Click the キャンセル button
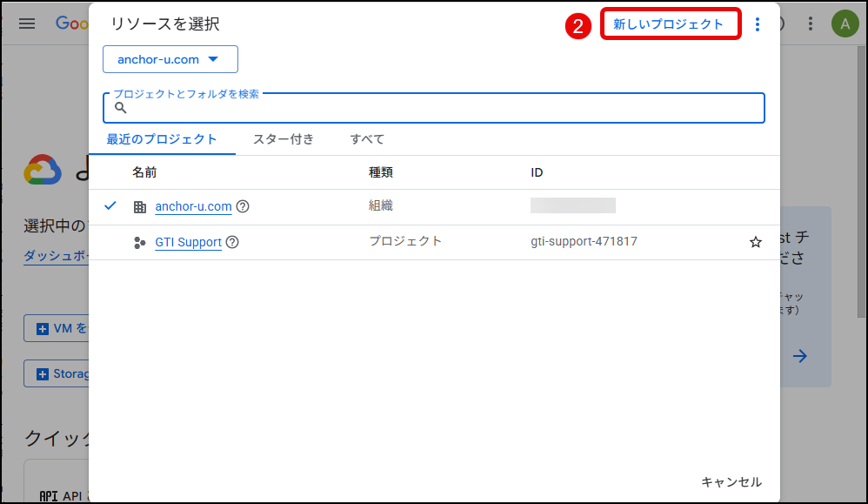Viewport: 868px width, 504px height. 731,481
